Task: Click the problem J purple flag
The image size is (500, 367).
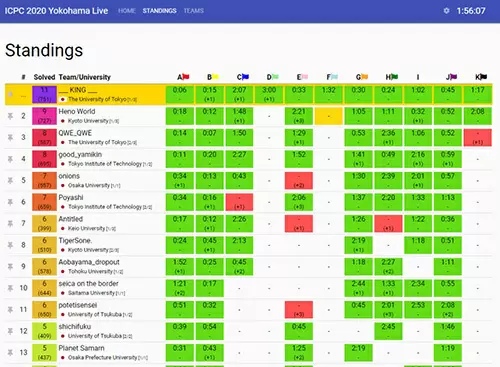Action: (453, 77)
